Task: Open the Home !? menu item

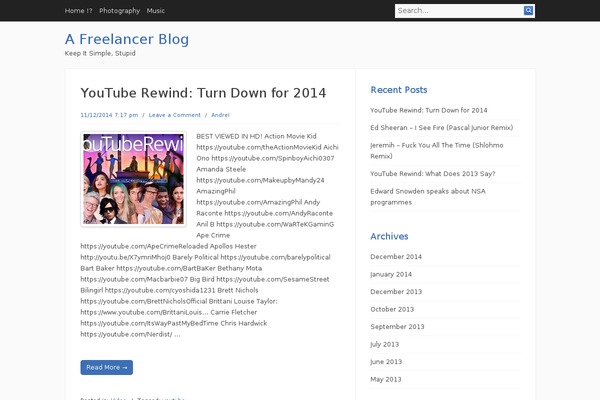Action: tap(78, 11)
